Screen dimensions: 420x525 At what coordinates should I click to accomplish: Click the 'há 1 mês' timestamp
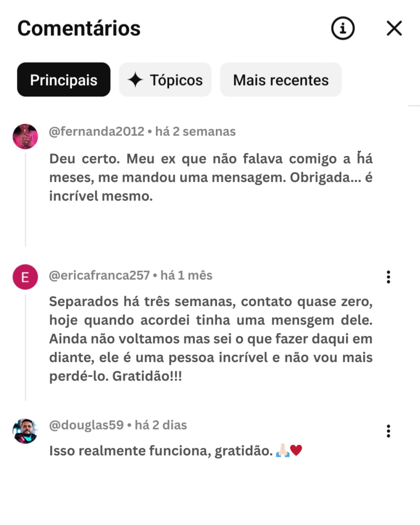(186, 275)
